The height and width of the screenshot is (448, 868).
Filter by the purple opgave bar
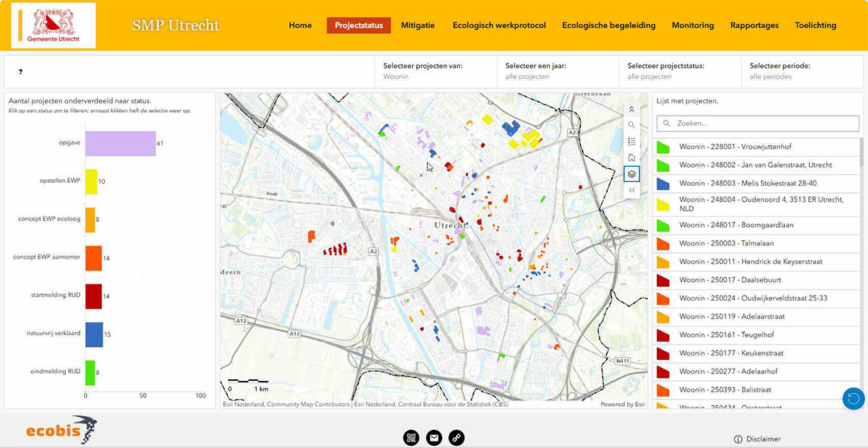coord(120,143)
